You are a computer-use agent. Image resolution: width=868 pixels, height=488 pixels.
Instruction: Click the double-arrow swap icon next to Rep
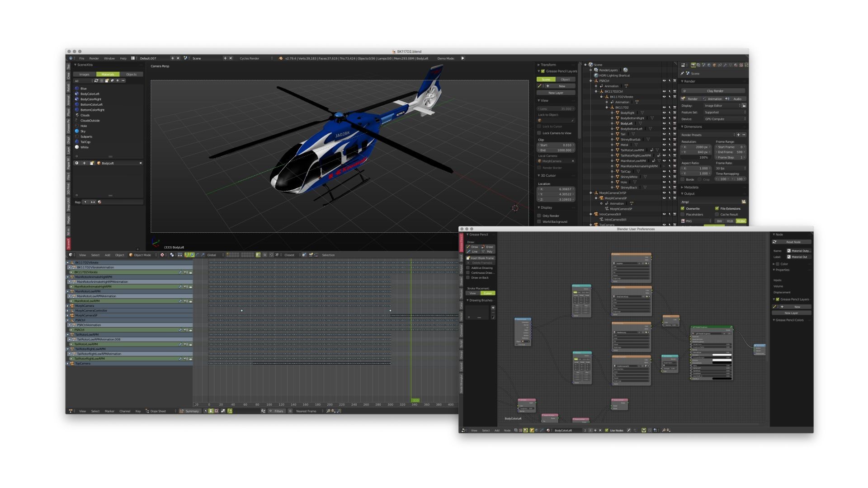[93, 202]
